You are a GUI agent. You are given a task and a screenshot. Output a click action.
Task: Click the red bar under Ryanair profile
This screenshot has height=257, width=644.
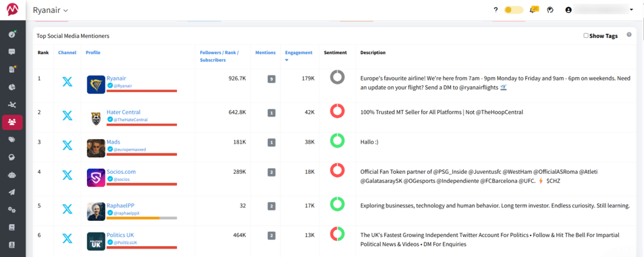142,91
